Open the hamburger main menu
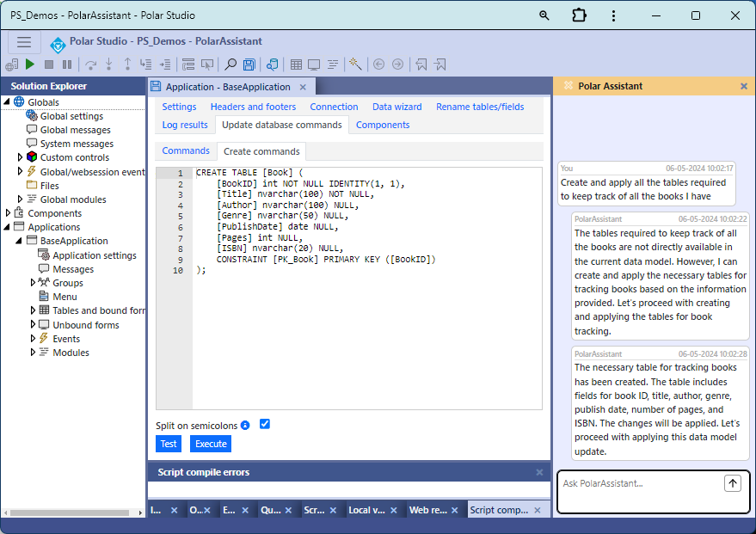Image resolution: width=756 pixels, height=534 pixels. point(24,42)
